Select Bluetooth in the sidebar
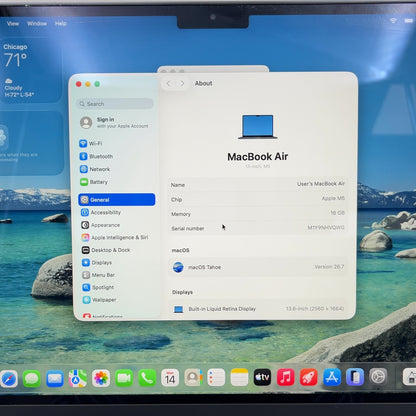This screenshot has height=416, width=416. coord(96,156)
